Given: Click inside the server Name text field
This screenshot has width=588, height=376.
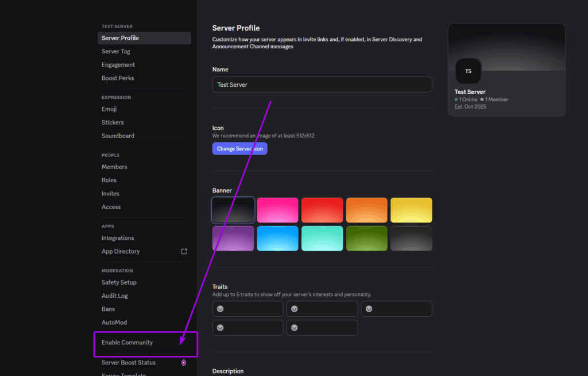Looking at the screenshot, I should click(322, 84).
